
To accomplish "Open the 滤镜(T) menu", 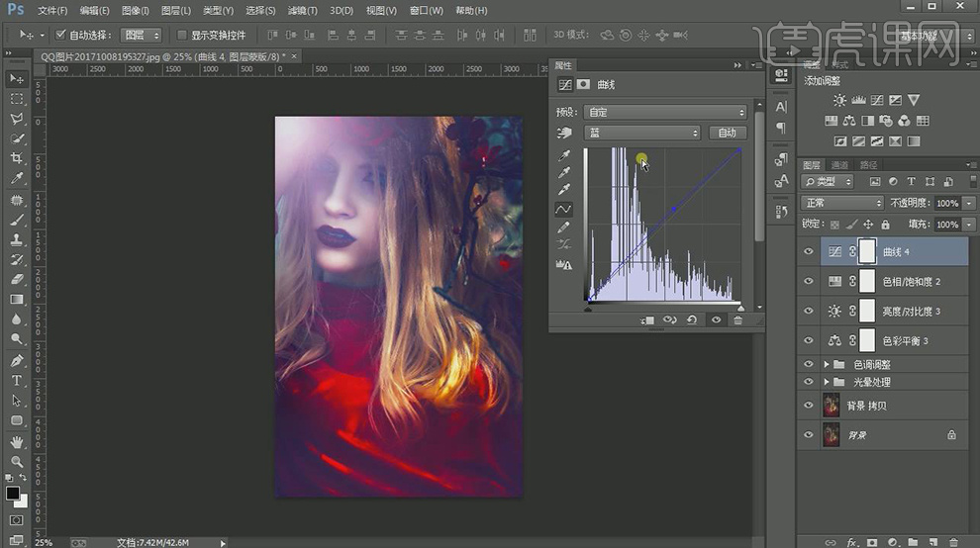I will coord(302,11).
